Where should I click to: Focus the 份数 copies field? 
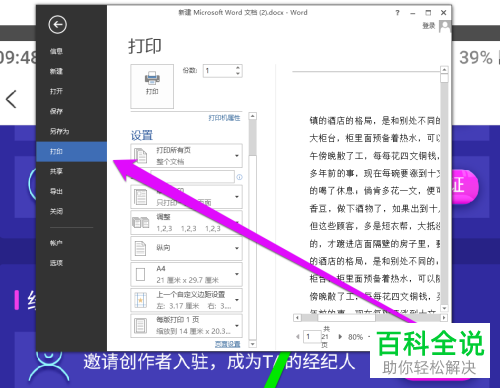pyautogui.click(x=219, y=71)
